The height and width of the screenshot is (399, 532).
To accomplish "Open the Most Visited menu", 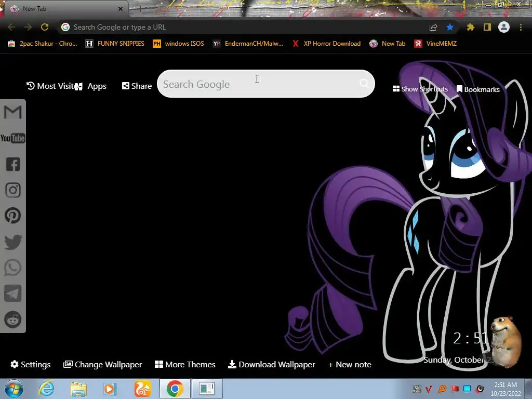I will [50, 86].
